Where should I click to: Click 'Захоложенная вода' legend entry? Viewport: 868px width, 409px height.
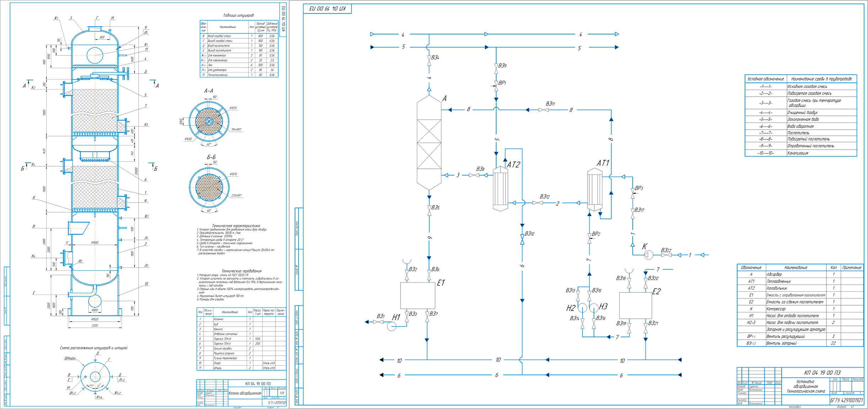[x=803, y=119]
